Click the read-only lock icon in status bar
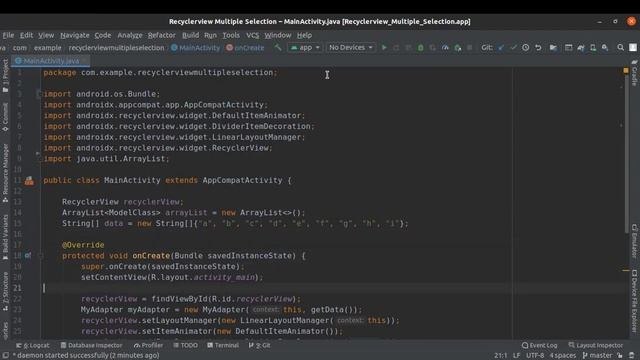Screen dimensions: 640x360 click(x=620, y=356)
